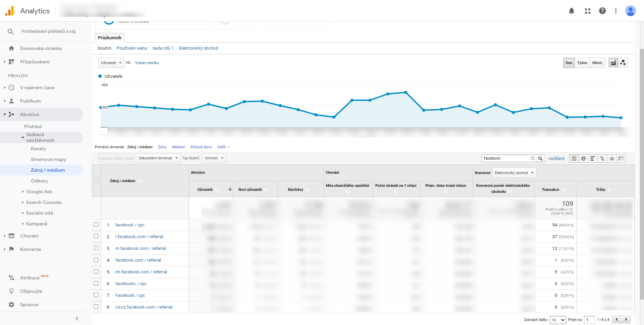Click help icon next to Transakce
Image resolution: width=644 pixels, height=325 pixels.
[563, 189]
